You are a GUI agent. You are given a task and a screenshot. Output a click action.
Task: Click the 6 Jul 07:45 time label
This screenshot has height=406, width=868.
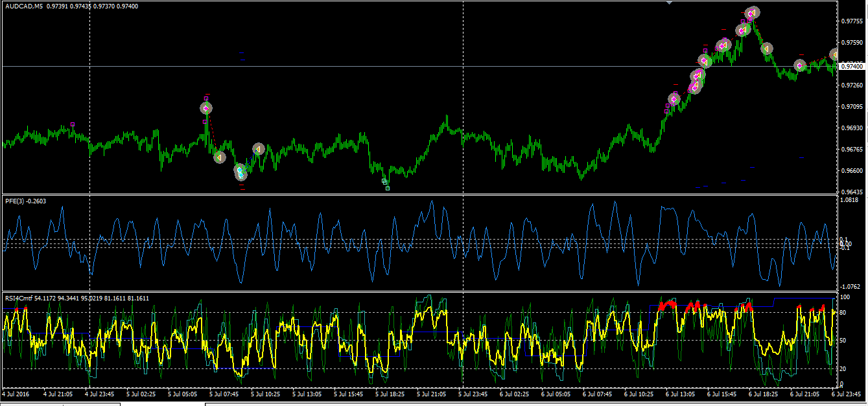(598, 394)
